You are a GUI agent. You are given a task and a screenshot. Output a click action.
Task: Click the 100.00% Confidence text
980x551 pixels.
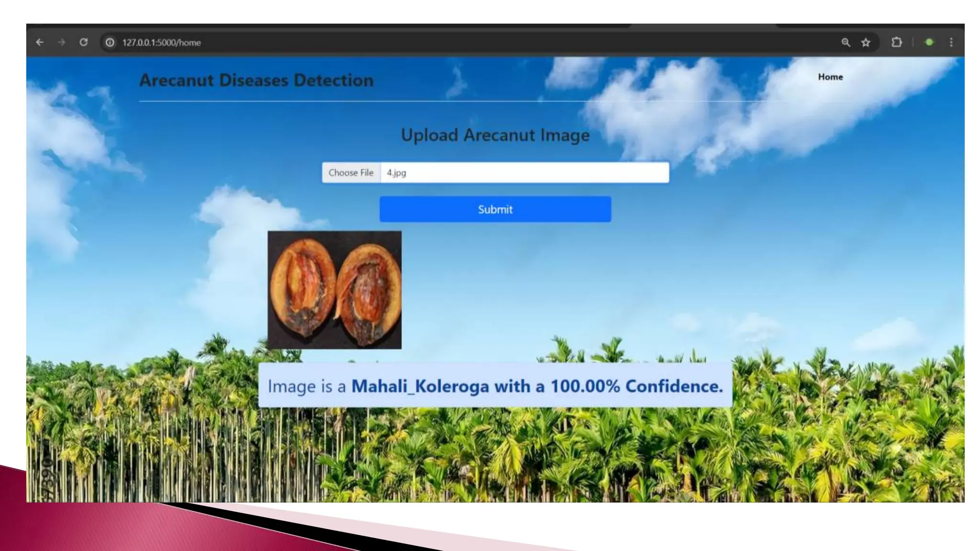[636, 386]
